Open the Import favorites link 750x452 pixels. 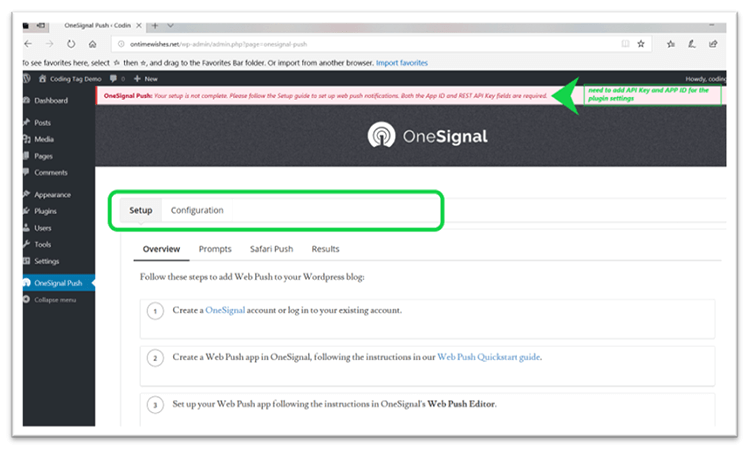402,63
